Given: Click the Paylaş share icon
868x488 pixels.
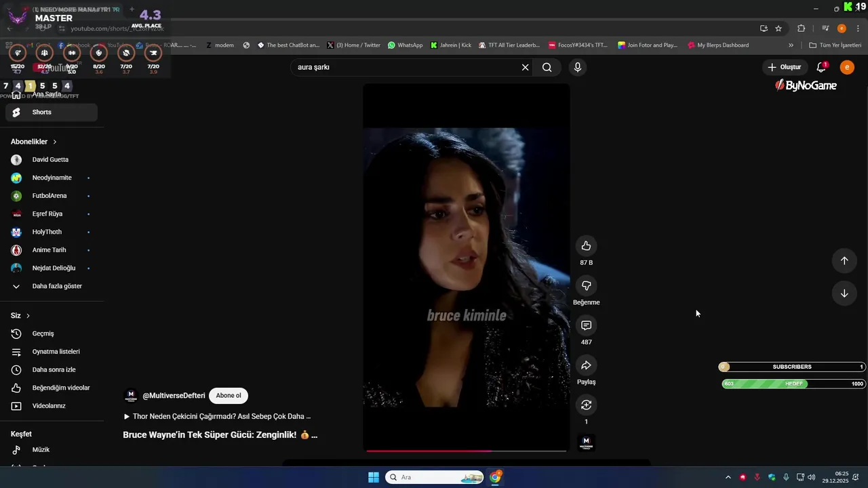Looking at the screenshot, I should point(586,365).
